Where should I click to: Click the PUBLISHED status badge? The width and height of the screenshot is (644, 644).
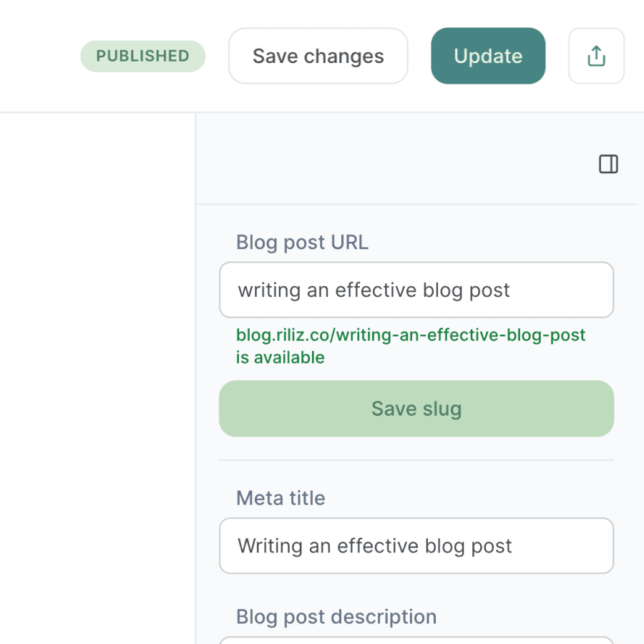point(142,56)
